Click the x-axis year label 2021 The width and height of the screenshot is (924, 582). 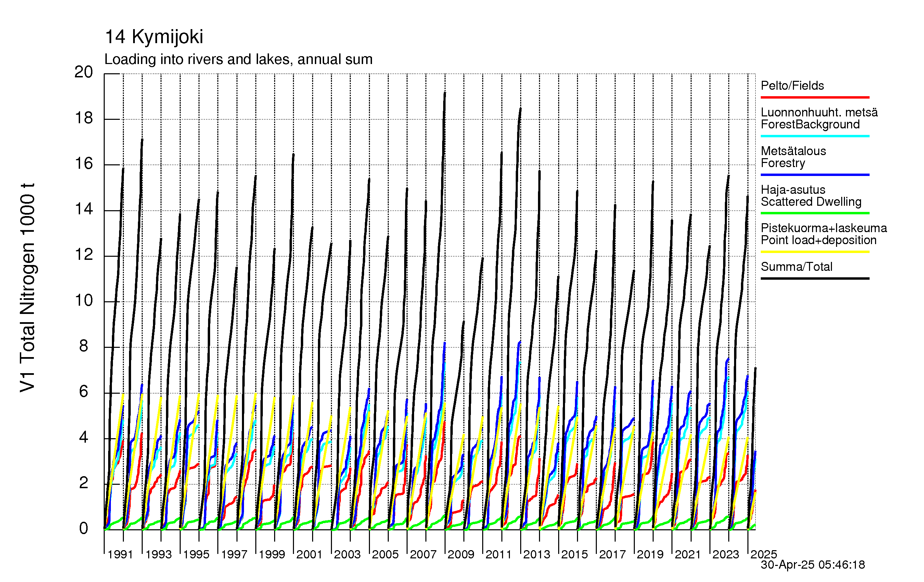click(x=688, y=554)
